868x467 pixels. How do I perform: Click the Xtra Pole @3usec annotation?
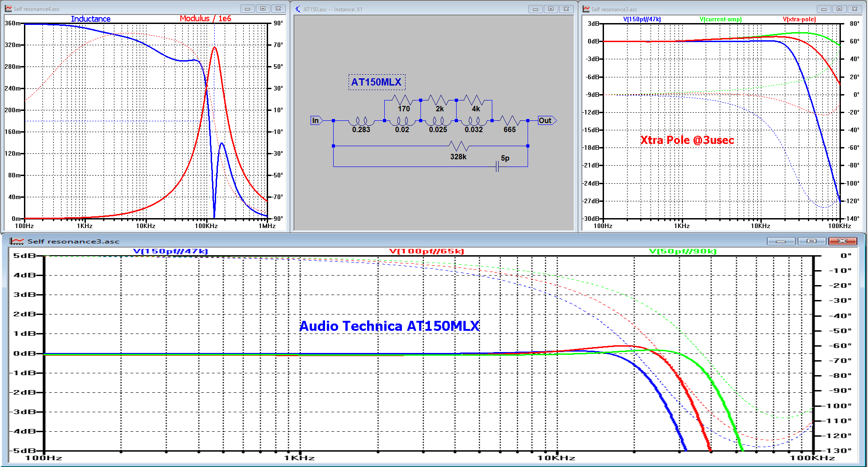tap(687, 140)
